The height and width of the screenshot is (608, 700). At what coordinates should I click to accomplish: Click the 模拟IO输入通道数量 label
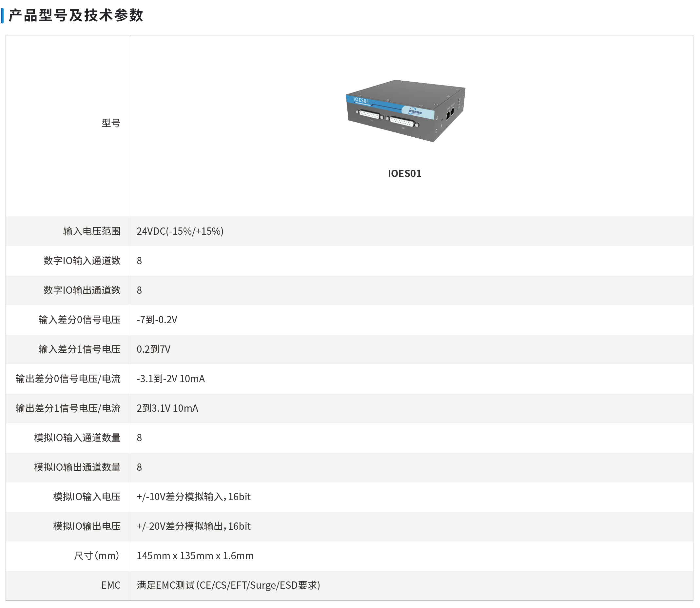77,438
